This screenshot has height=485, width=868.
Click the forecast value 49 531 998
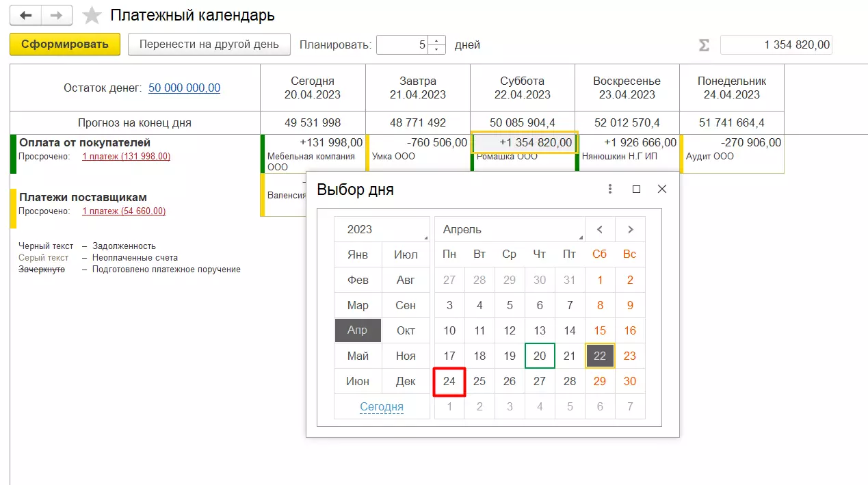pyautogui.click(x=313, y=123)
